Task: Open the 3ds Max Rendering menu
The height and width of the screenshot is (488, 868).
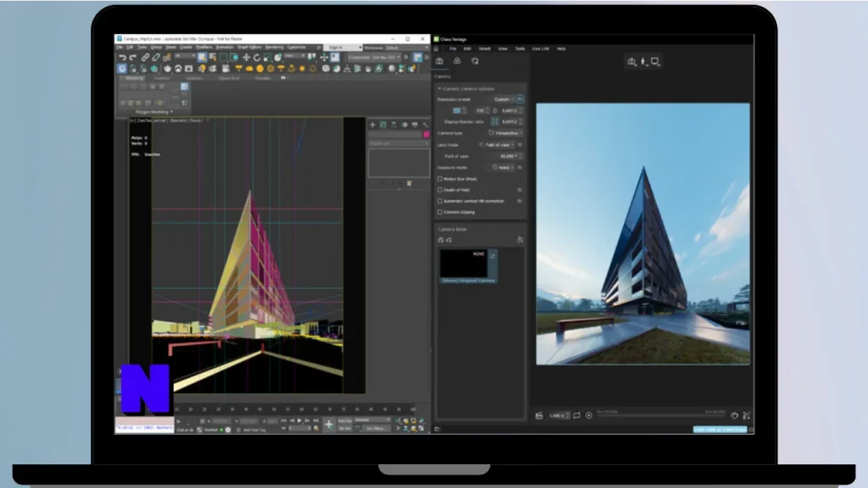Action: pyautogui.click(x=274, y=47)
